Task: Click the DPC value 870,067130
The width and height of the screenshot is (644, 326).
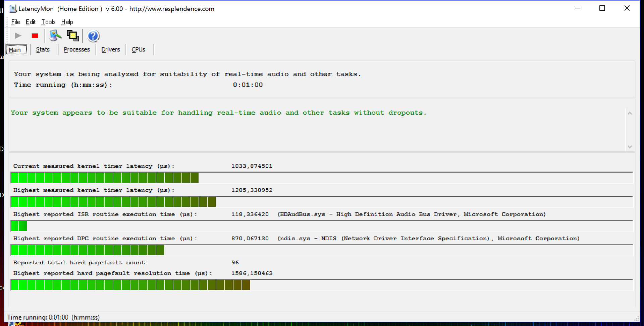Action: coord(250,238)
